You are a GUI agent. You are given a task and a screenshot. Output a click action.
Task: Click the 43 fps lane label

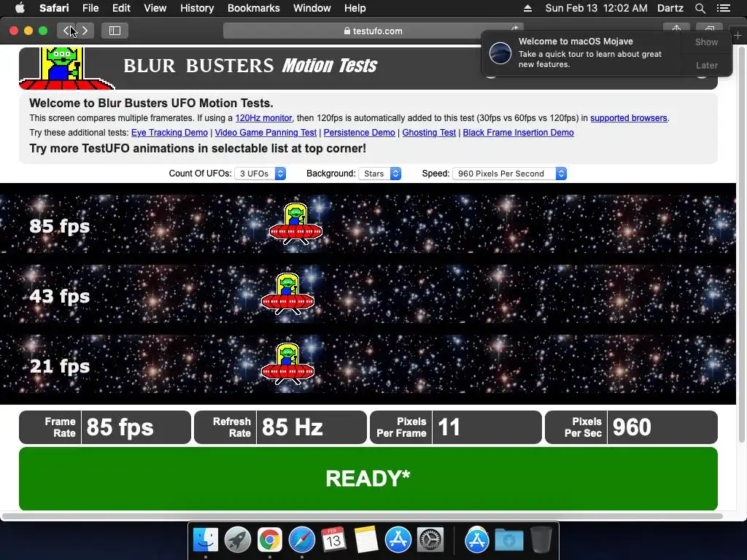[60, 296]
